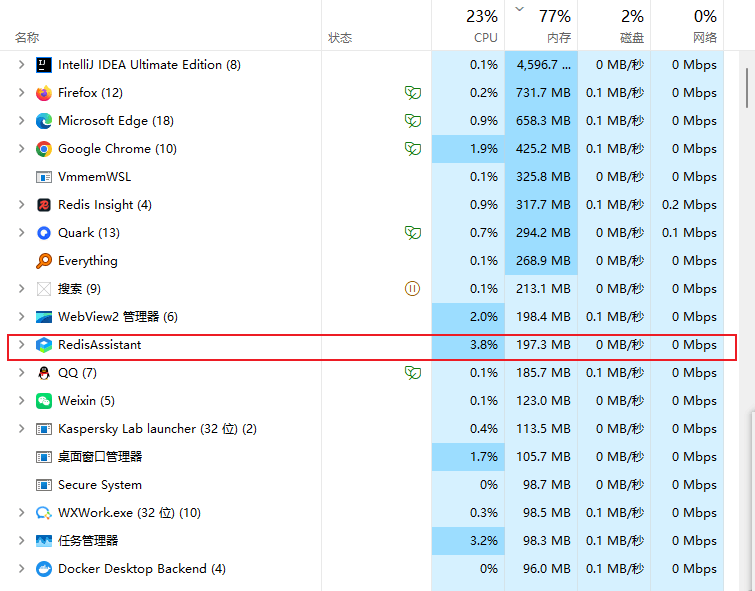Click the 96.0 MB memory value for Docker
This screenshot has height=591, width=755.
(x=547, y=569)
